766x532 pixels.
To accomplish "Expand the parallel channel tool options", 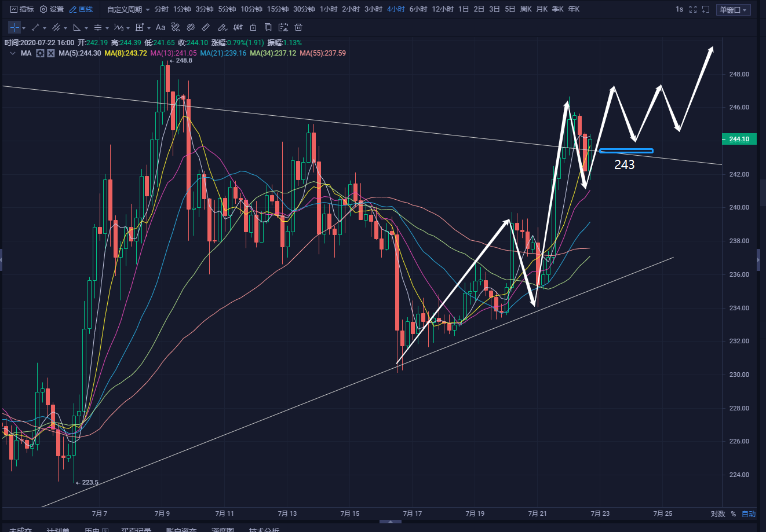I will [x=65, y=28].
